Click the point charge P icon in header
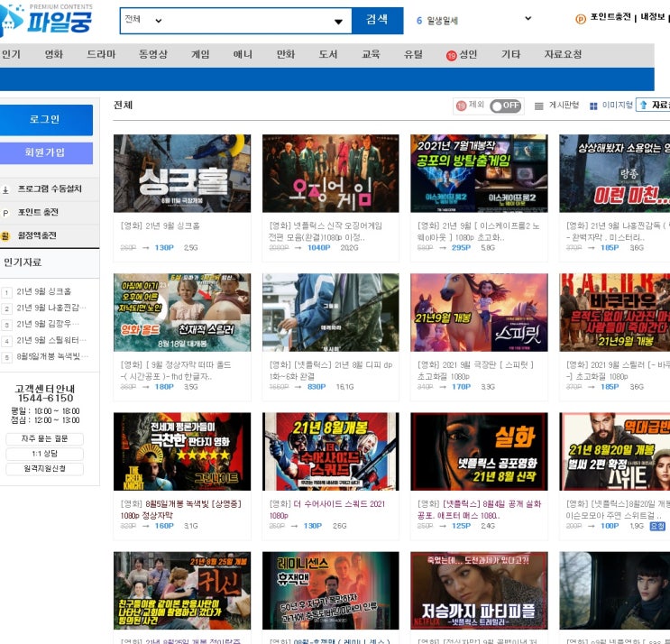Screen dimensions: 670x644 pos(580,19)
